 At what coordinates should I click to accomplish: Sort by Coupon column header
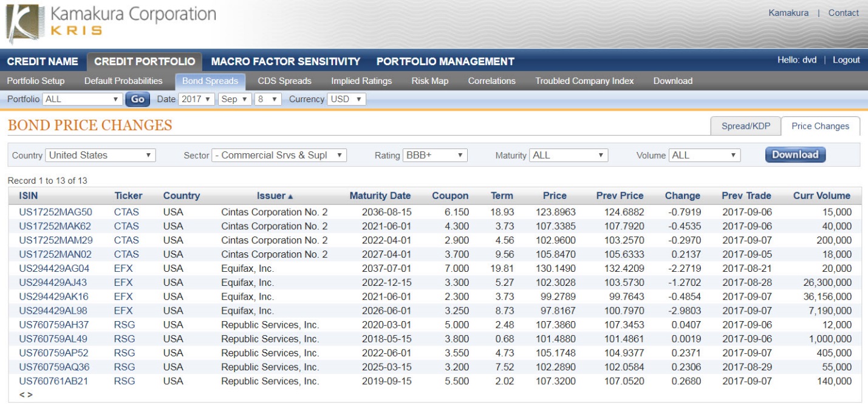pyautogui.click(x=450, y=196)
